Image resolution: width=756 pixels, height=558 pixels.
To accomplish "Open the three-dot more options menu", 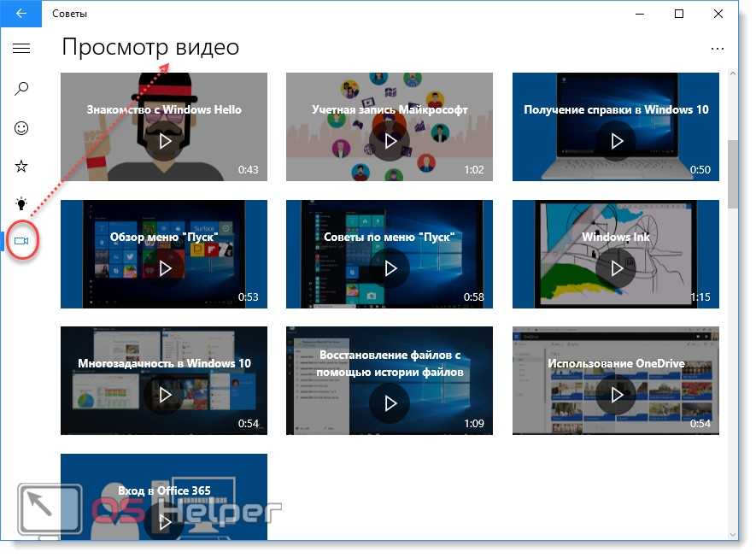I will [x=717, y=50].
